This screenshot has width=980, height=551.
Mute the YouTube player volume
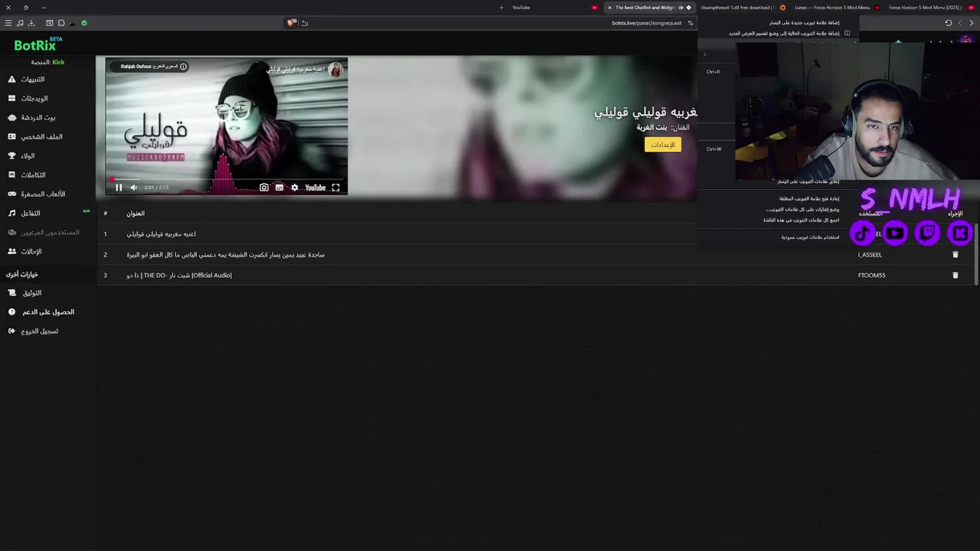(x=133, y=187)
